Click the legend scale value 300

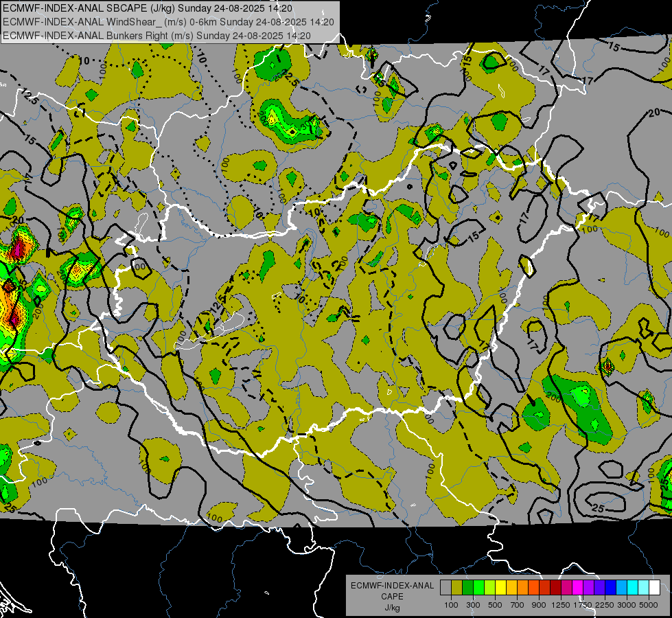point(473,605)
